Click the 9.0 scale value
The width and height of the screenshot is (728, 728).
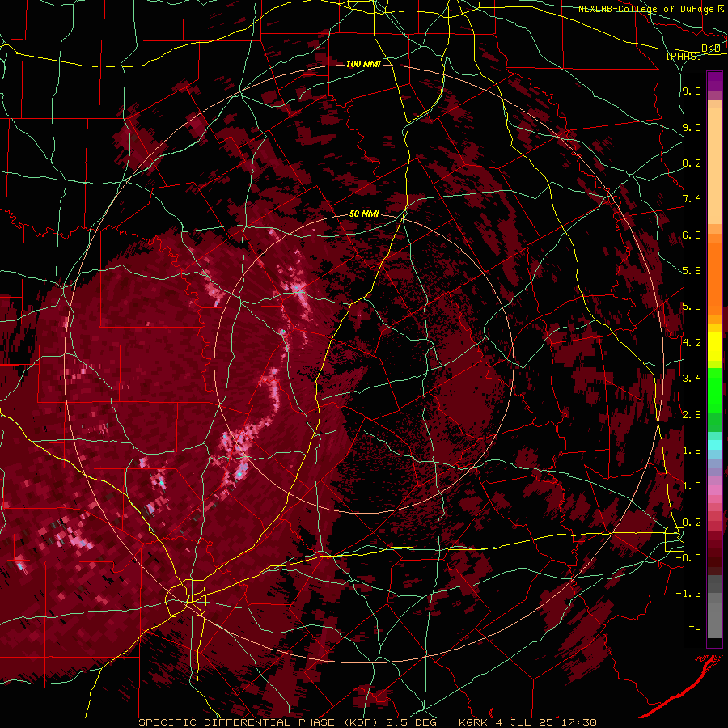692,127
